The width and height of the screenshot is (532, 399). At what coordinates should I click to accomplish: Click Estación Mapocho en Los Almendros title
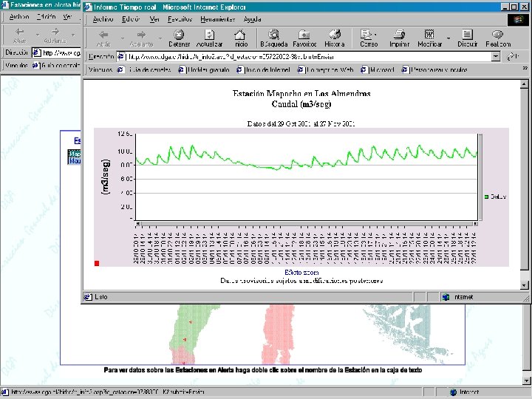(301, 93)
